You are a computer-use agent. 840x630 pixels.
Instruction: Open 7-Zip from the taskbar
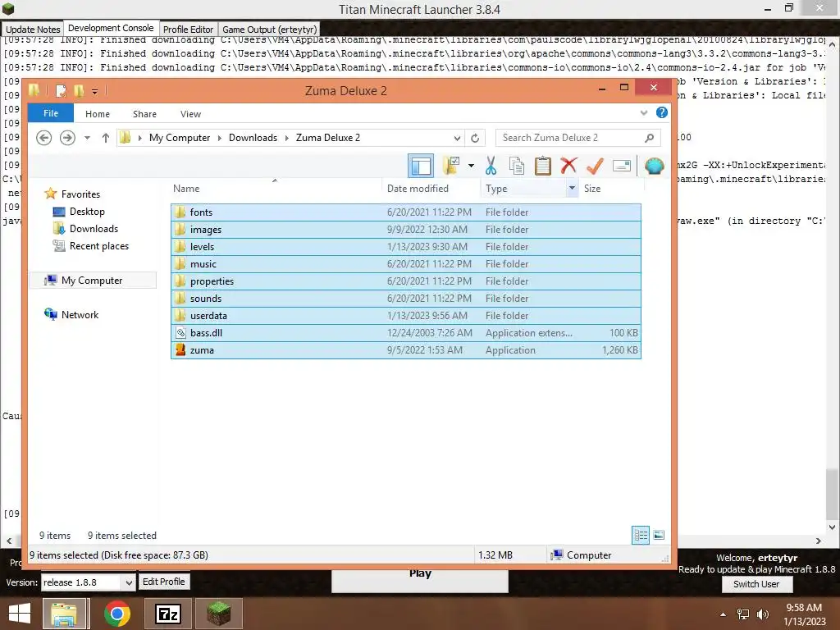[167, 614]
